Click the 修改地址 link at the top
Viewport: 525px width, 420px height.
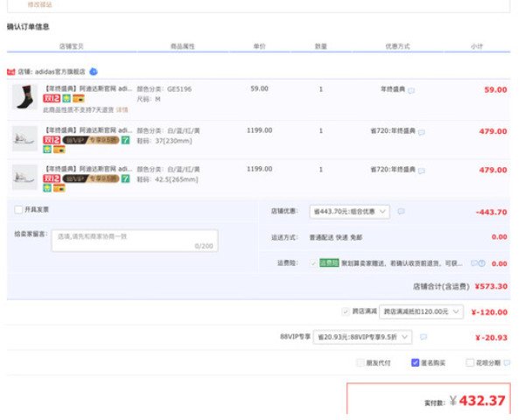coord(40,4)
